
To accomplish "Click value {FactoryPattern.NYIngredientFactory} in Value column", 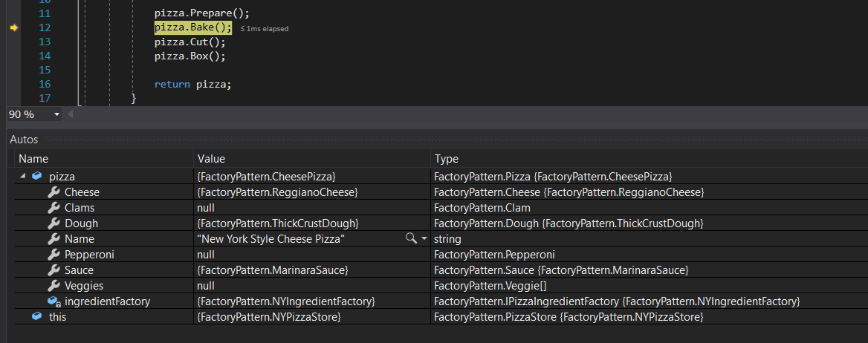I will click(x=286, y=301).
